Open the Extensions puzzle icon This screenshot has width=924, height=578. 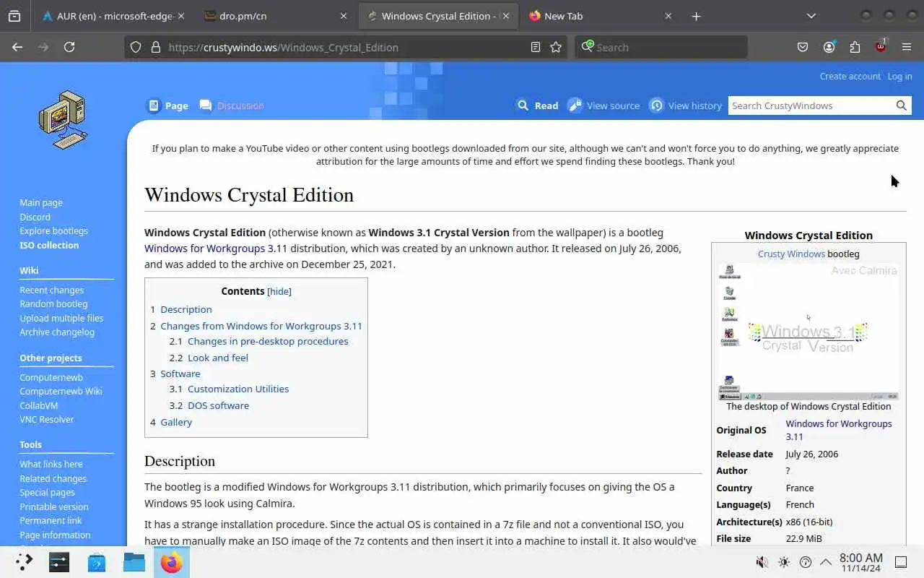tap(855, 47)
